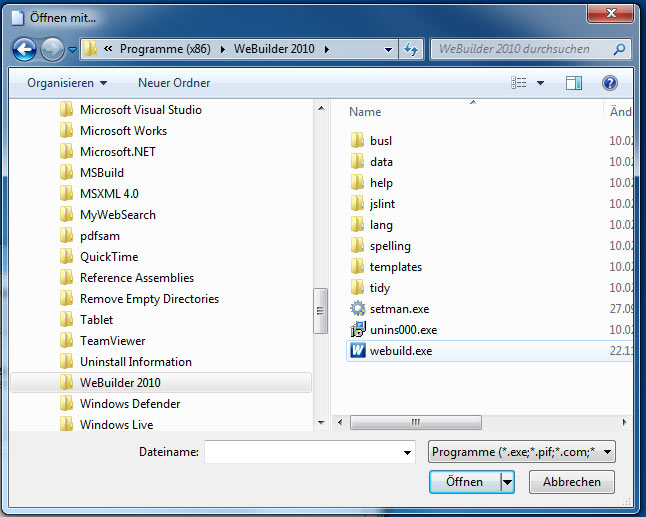The width and height of the screenshot is (646, 517).
Task: Expand arrow after WeBuilder 2010 breadcrumb
Action: click(x=327, y=49)
